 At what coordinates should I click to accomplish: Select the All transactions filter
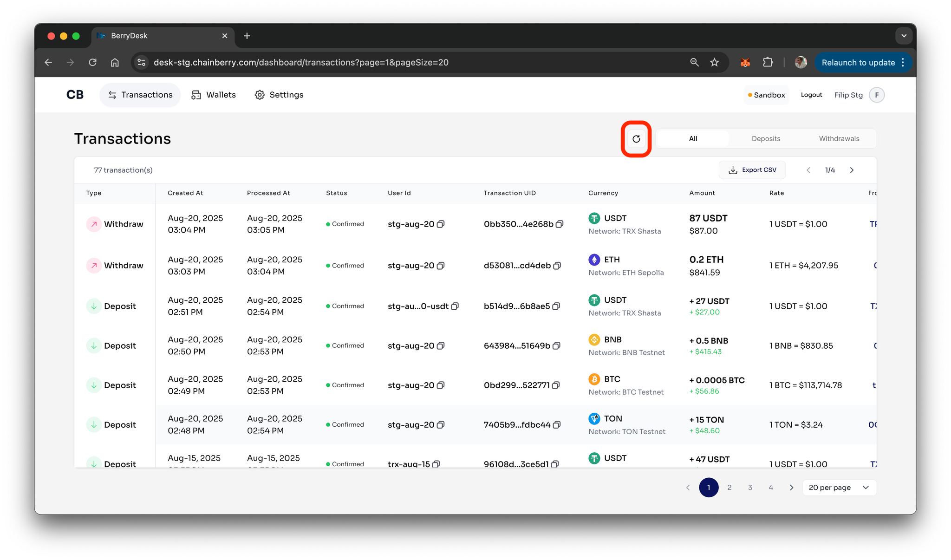(693, 139)
